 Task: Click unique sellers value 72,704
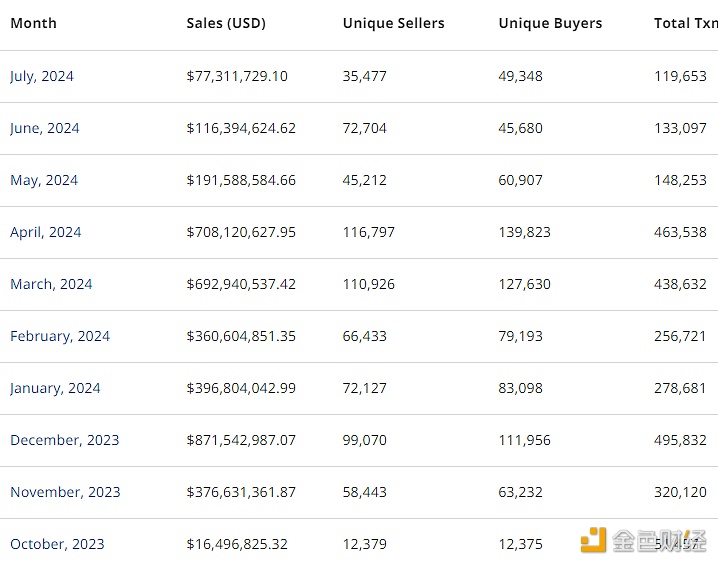tap(365, 129)
